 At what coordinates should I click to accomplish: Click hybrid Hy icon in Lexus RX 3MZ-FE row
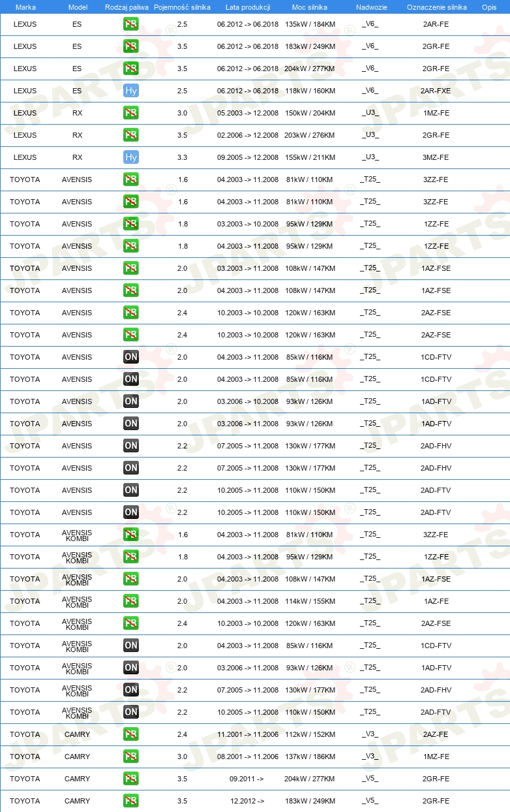131,157
